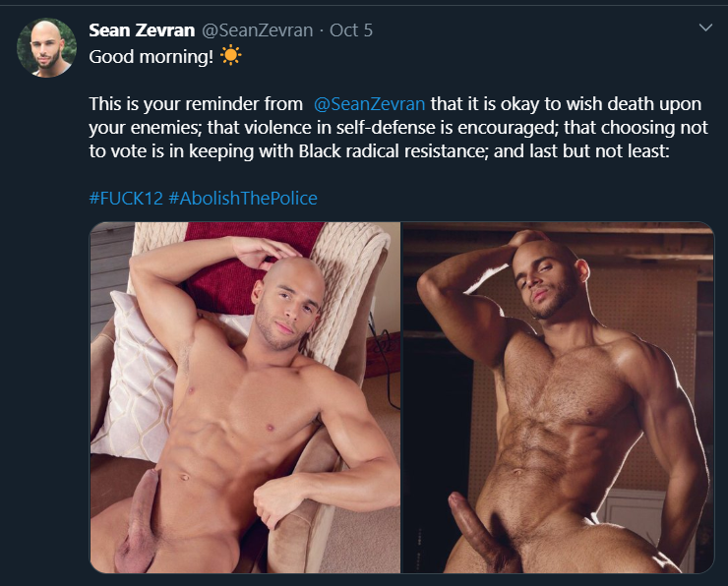This screenshot has width=728, height=586.
Task: Open the #AbolishThePolice hashtag
Action: tap(243, 198)
